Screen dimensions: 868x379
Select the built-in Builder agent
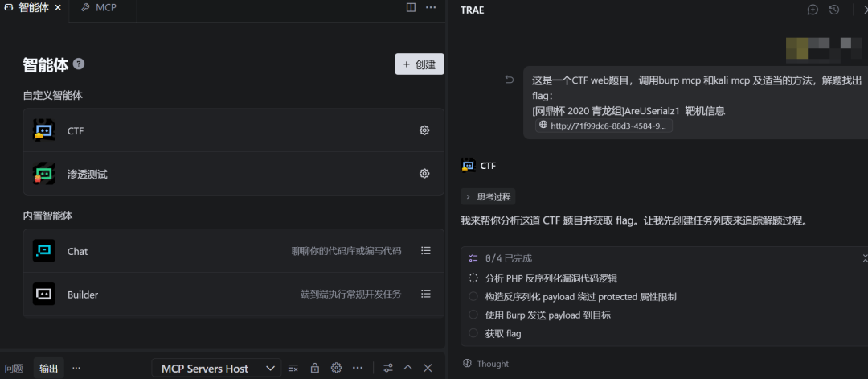234,295
